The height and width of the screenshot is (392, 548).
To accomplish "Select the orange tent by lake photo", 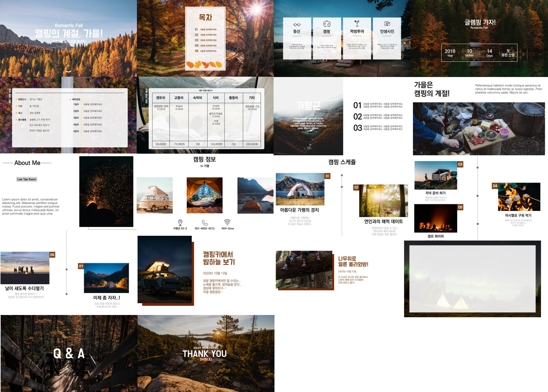I will tap(255, 195).
